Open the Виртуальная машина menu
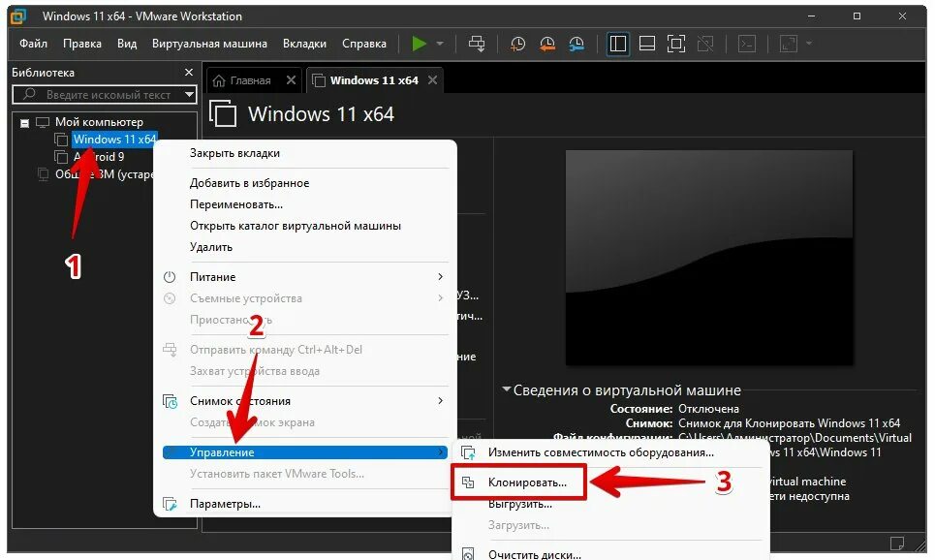Viewport: 935px width, 560px height. [209, 44]
